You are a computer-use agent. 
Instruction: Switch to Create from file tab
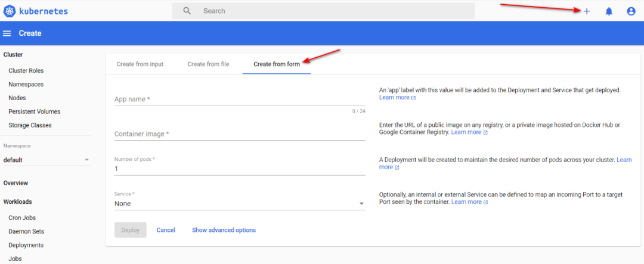208,64
